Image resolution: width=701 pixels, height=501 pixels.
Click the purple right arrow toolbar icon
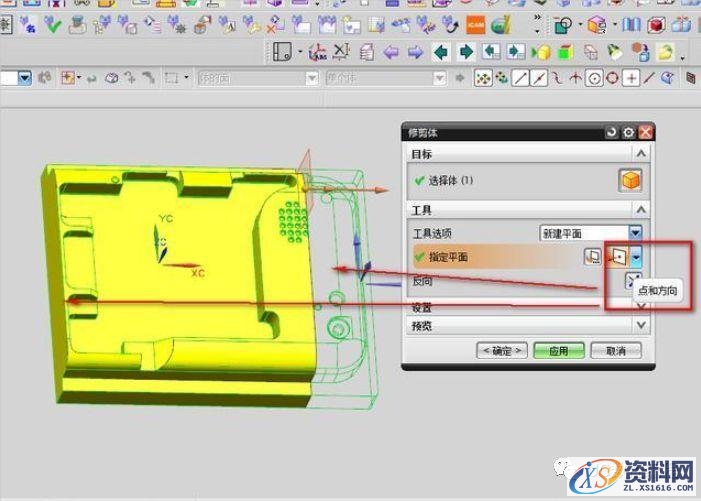[x=414, y=52]
